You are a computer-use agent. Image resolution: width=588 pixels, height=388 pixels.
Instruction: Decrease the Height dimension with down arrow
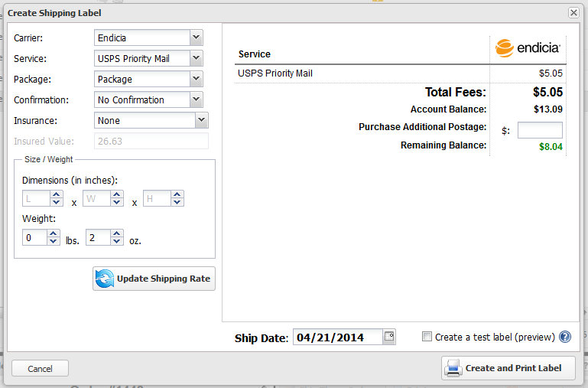(177, 202)
